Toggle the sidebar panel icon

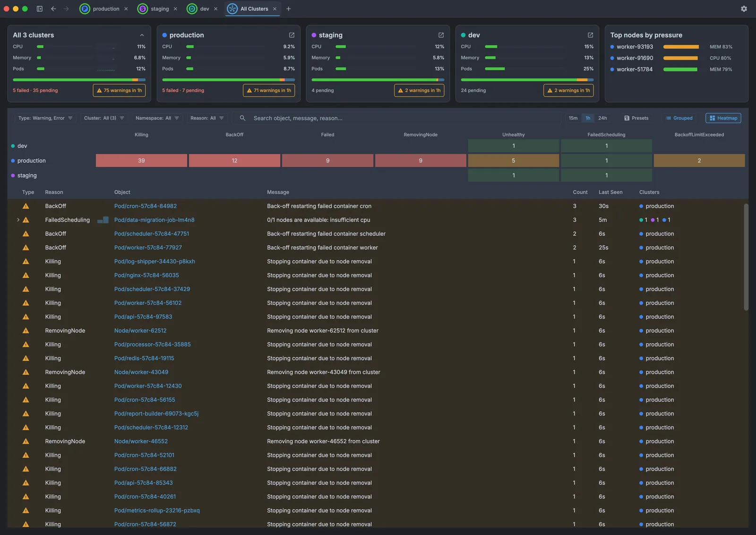coord(40,9)
